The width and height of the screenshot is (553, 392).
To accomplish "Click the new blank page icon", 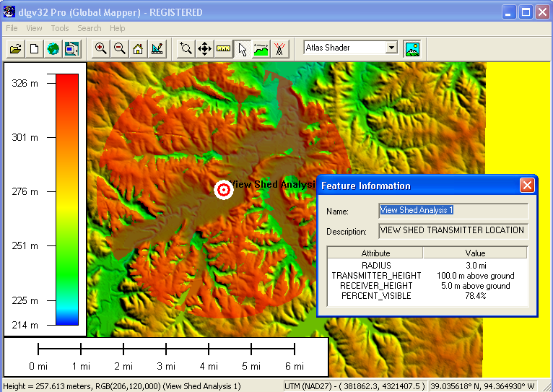I will (x=34, y=48).
